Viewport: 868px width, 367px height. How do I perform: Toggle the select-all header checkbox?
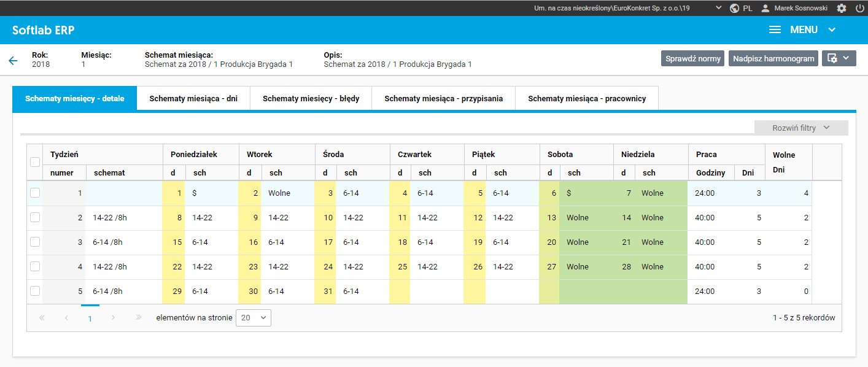[x=35, y=162]
